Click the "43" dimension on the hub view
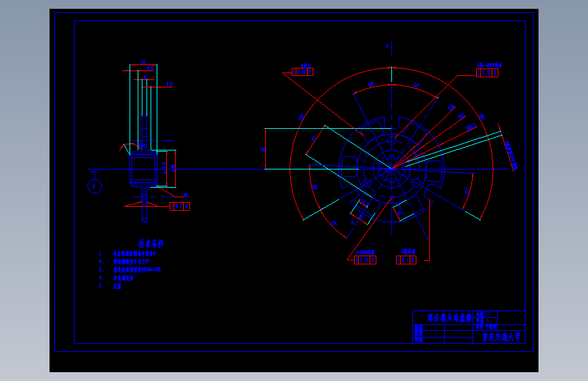 pyautogui.click(x=313, y=138)
